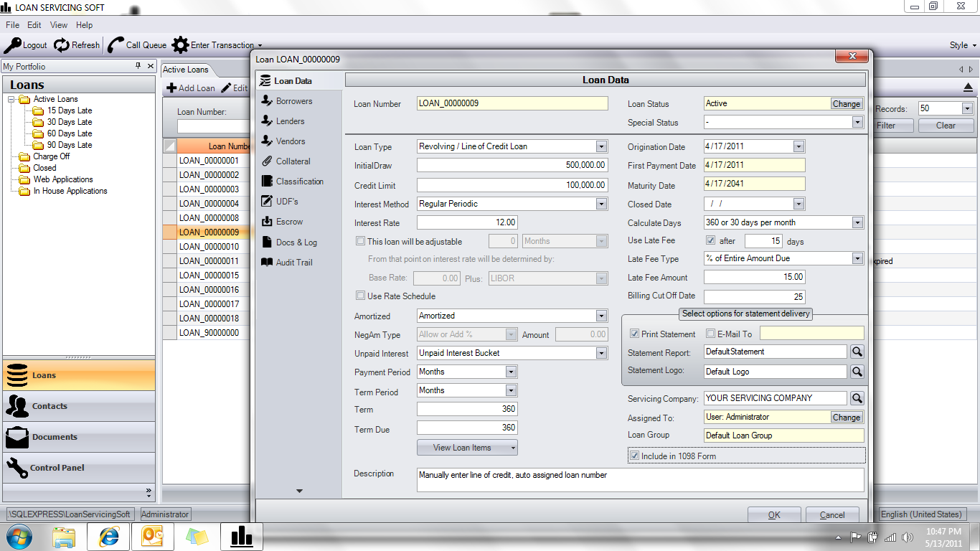Open the Interest Method dropdown
The image size is (980, 551).
601,204
